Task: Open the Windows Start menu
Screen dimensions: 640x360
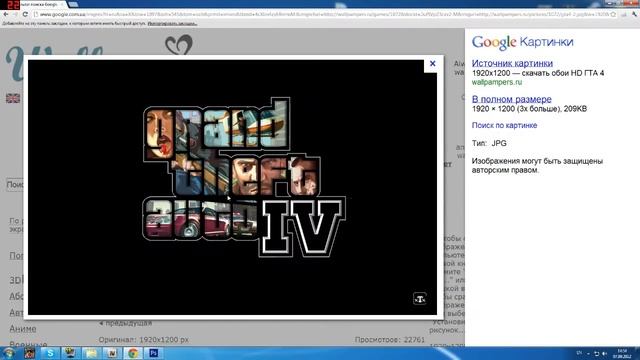Action: click(9, 353)
